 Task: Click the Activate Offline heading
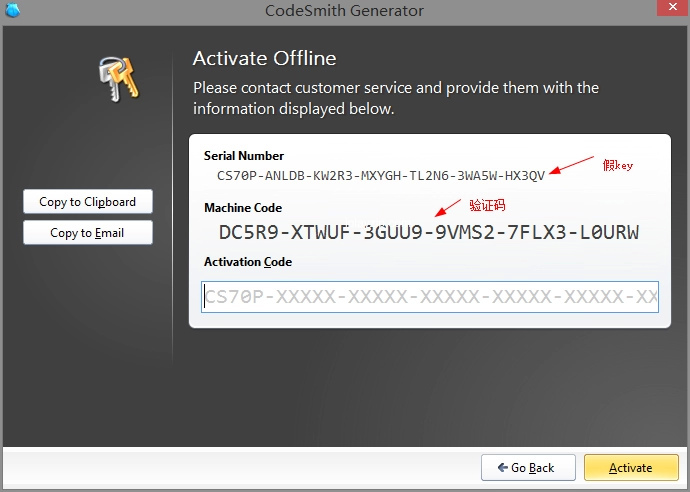pos(264,58)
